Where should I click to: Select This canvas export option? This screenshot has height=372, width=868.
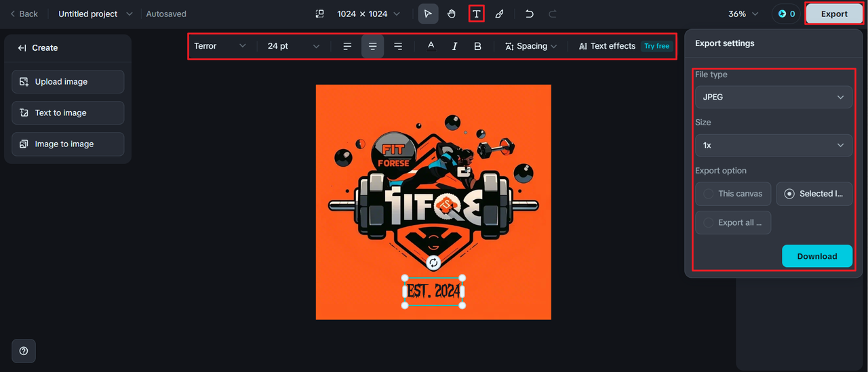733,194
